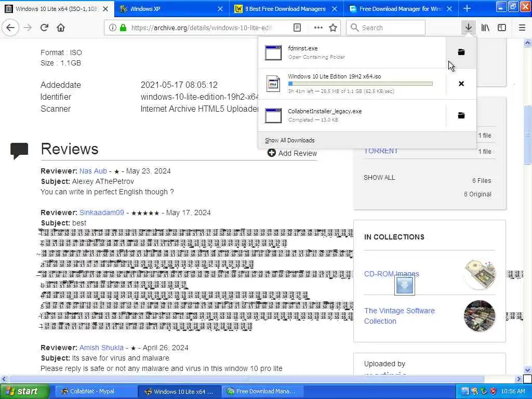Image resolution: width=532 pixels, height=399 pixels.
Task: Open the TORRENT download option
Action: pyautogui.click(x=381, y=151)
